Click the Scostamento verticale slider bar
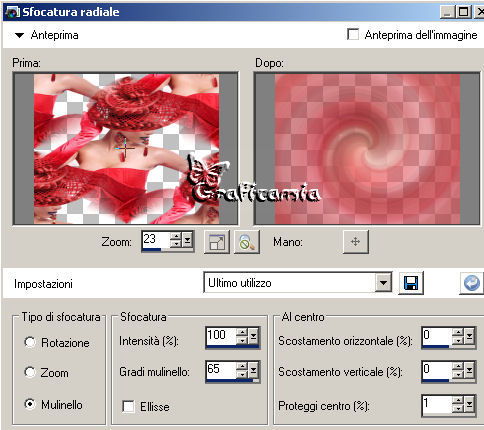This screenshot has width=484, height=430. 435,380
